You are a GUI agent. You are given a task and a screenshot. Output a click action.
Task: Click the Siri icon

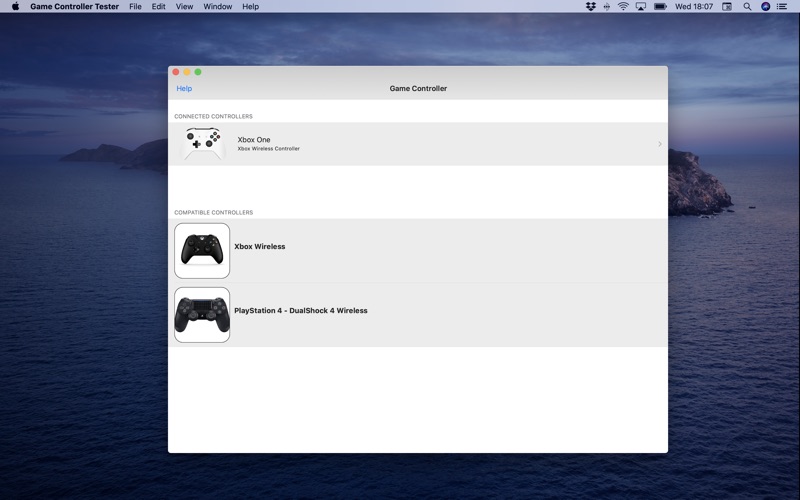point(765,6)
